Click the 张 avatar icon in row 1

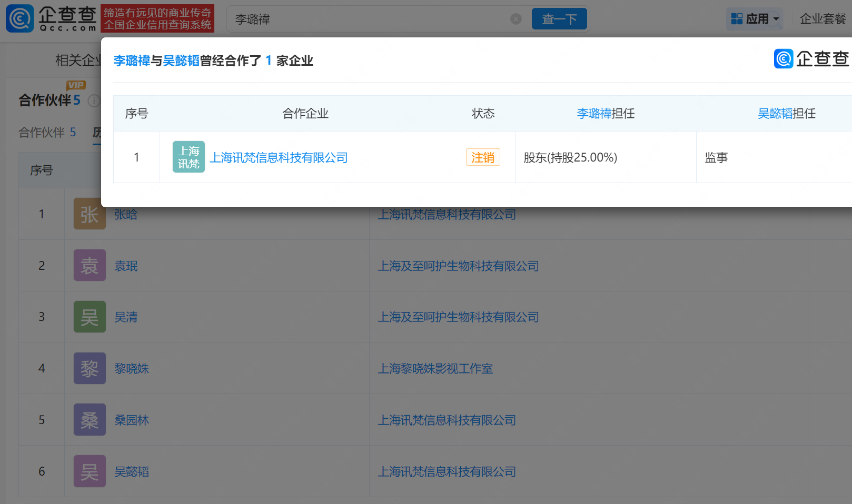(90, 214)
